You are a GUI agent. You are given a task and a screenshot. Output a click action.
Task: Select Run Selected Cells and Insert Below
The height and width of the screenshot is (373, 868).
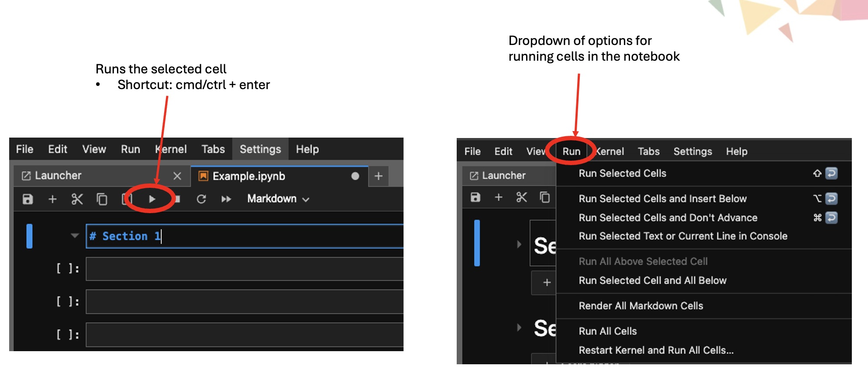(x=662, y=199)
